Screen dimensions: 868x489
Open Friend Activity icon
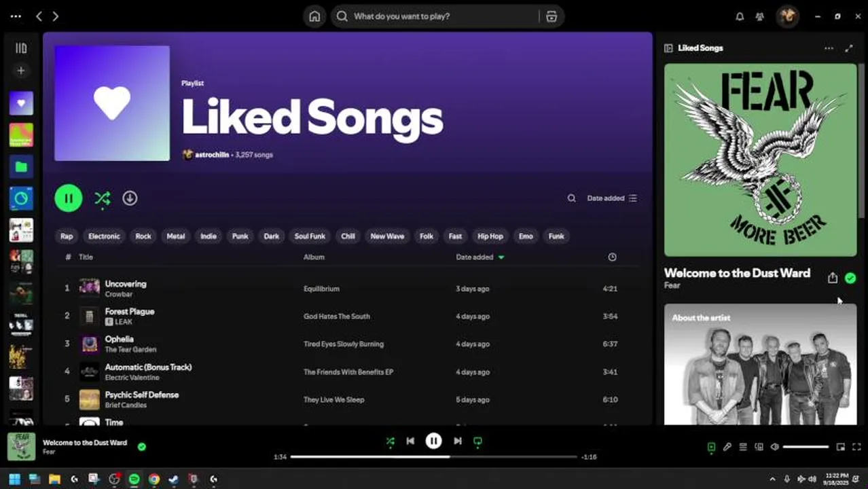(760, 16)
